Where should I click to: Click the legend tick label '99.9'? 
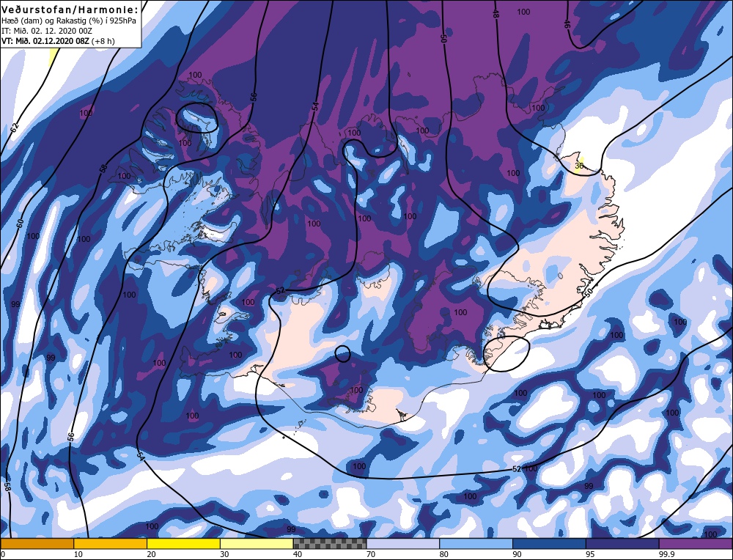coord(666,554)
